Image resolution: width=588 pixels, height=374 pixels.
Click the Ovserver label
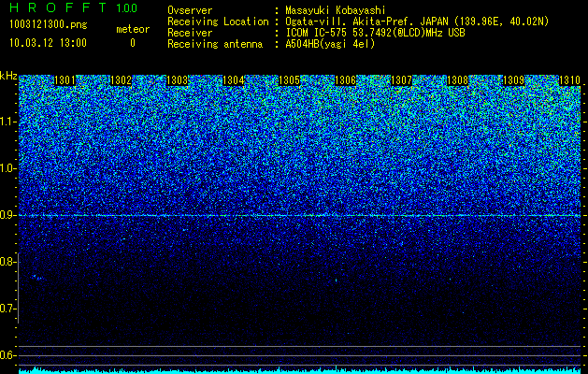click(x=190, y=10)
